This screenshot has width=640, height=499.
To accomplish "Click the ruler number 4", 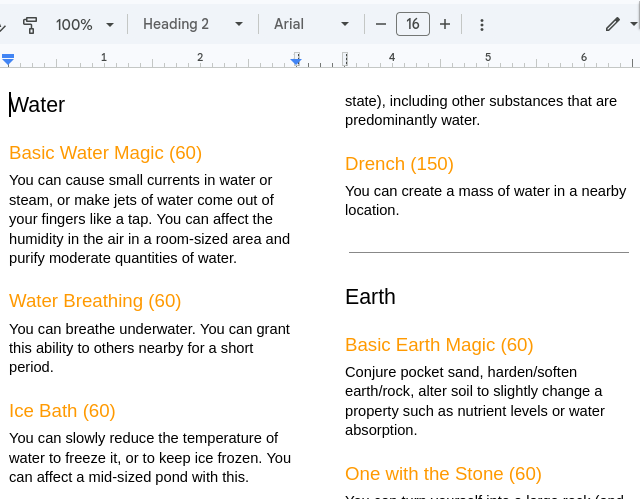I will (392, 57).
